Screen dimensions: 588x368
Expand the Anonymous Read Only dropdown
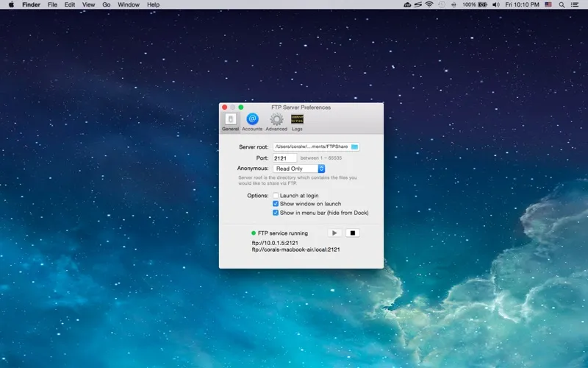click(x=299, y=169)
